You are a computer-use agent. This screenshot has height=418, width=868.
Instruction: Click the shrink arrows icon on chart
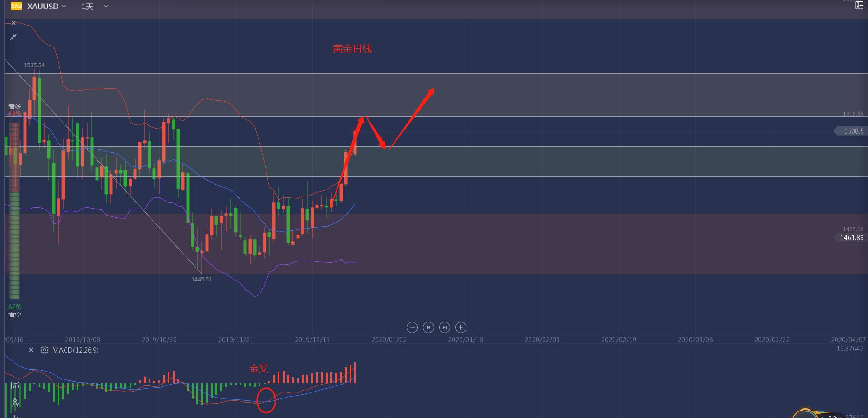click(x=13, y=37)
